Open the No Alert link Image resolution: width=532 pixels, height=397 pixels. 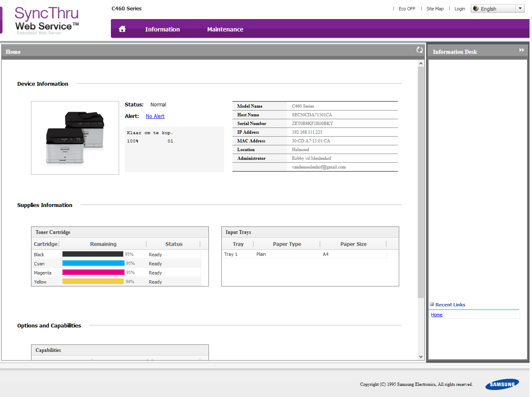155,116
